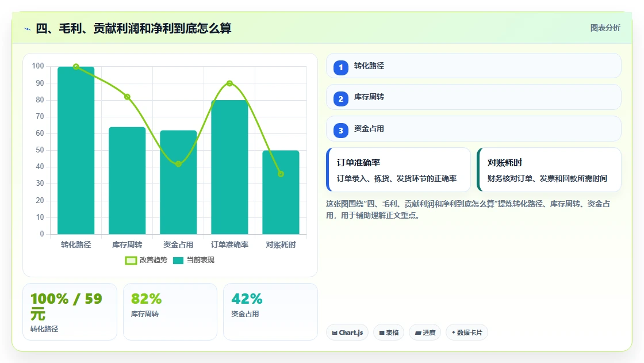Click the 表格 tag
Viewport: 644px width, 363px height.
[389, 333]
